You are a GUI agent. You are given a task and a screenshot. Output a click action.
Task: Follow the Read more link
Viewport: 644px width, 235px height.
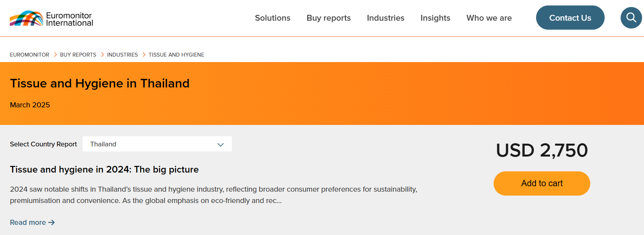[28, 223]
